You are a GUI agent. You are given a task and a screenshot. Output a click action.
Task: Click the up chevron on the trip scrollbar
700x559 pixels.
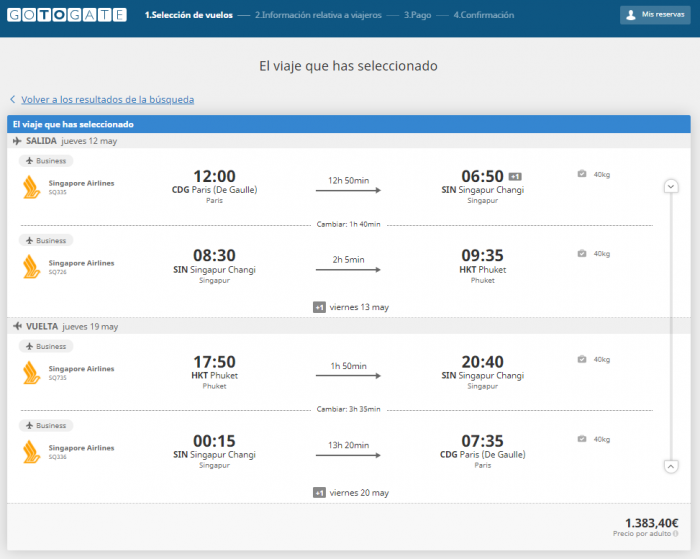(x=671, y=467)
